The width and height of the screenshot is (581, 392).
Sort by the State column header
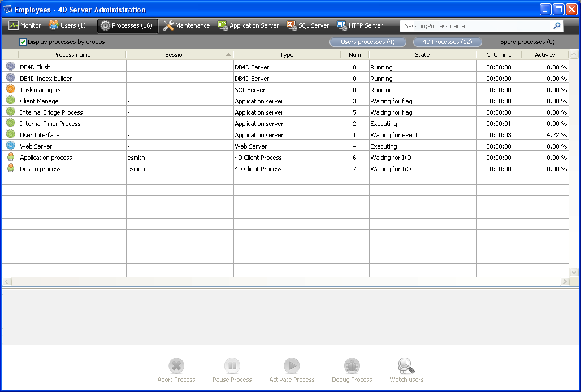pos(422,55)
